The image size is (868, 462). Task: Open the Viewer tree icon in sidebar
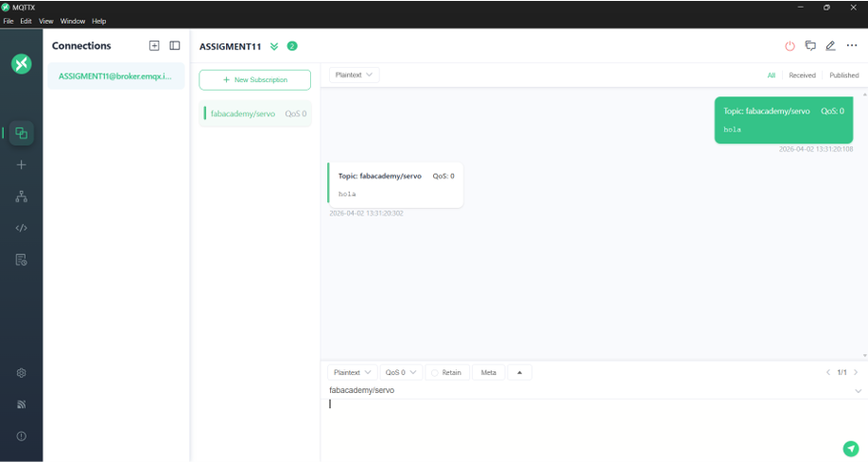[21, 197]
